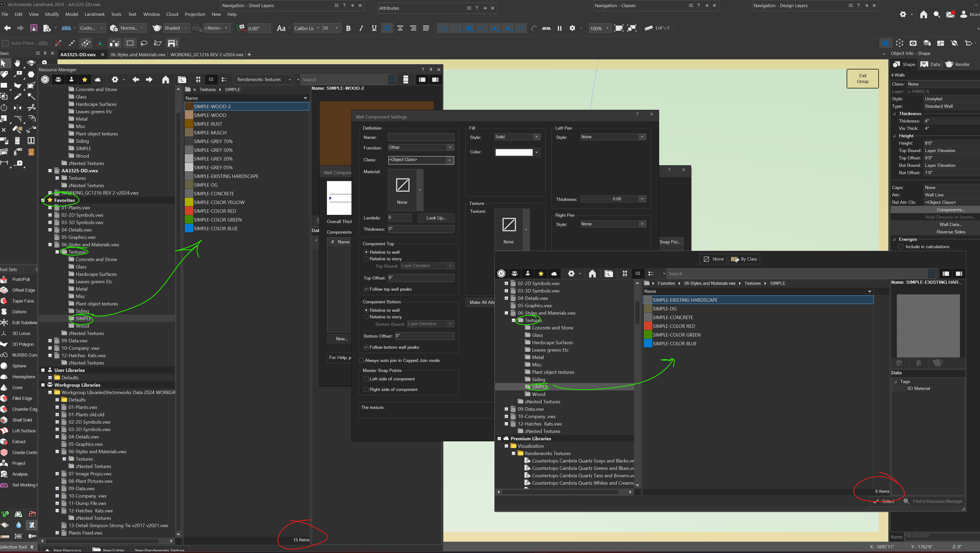Viewport: 980px width, 553px height.
Task: Switch to 06-Styles and Materials.vwx document tab
Action: [138, 54]
